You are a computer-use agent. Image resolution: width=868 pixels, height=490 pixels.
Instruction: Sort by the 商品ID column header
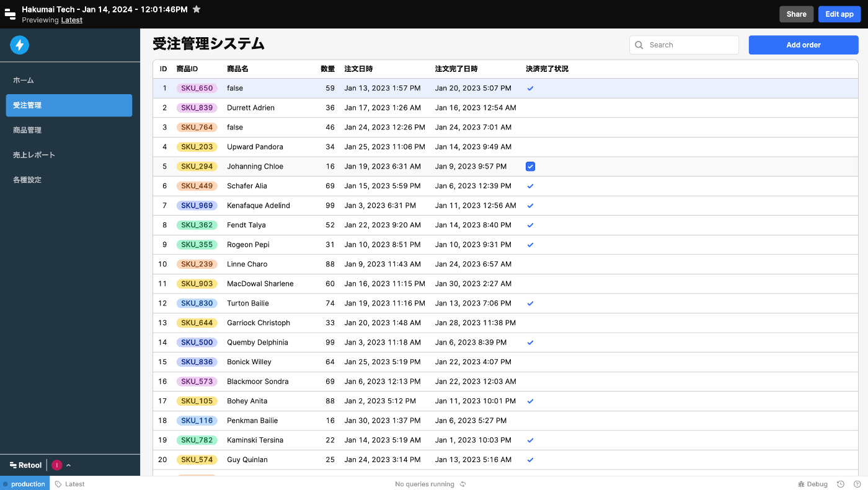[x=187, y=69]
